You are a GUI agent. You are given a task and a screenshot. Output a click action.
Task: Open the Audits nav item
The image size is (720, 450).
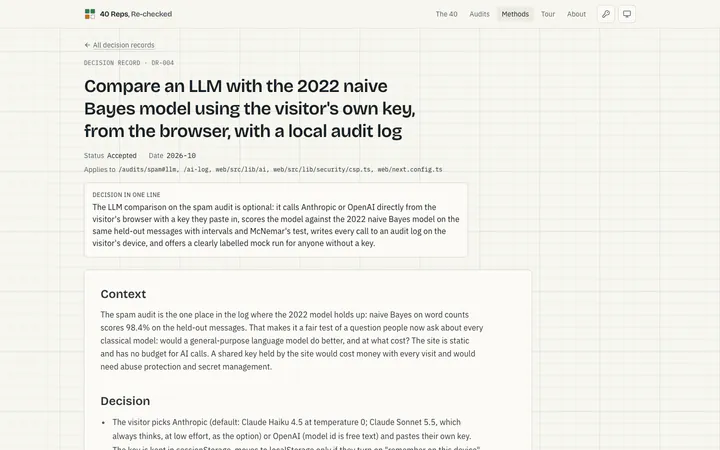tap(479, 14)
